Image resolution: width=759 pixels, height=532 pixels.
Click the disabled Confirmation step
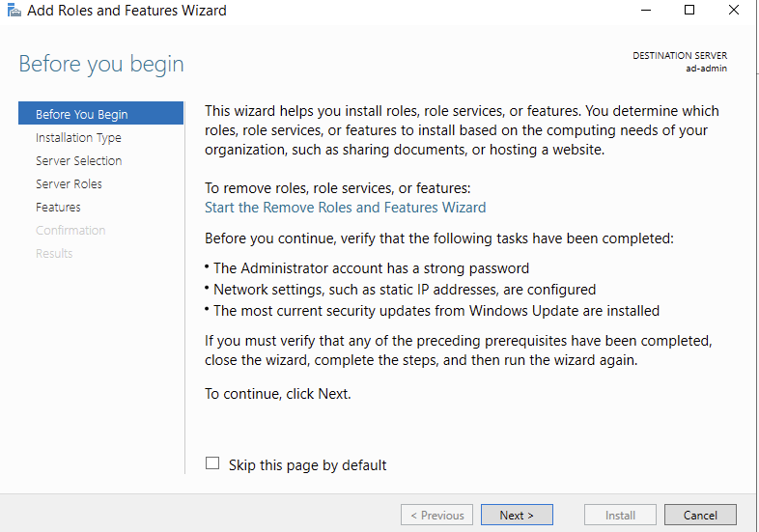(x=70, y=231)
